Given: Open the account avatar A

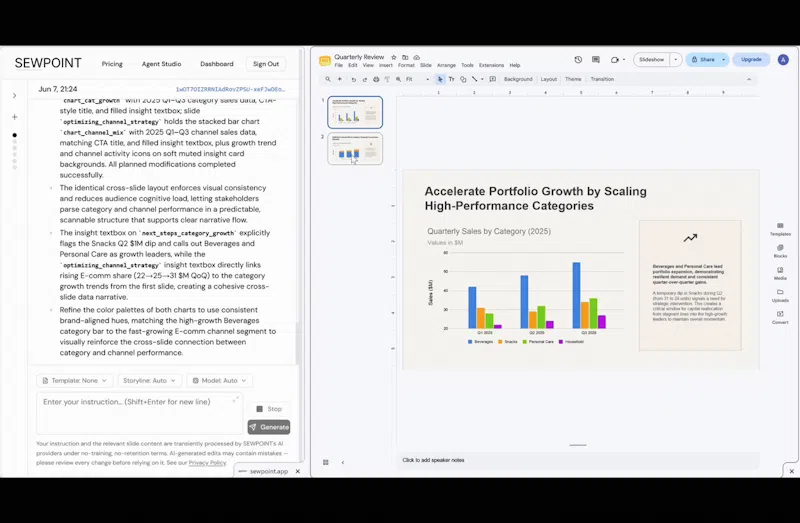Looking at the screenshot, I should pos(783,60).
